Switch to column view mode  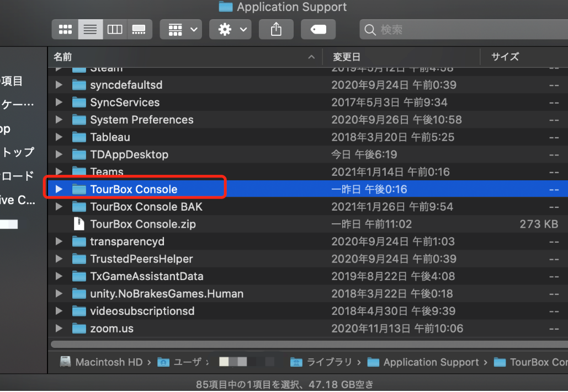115,29
